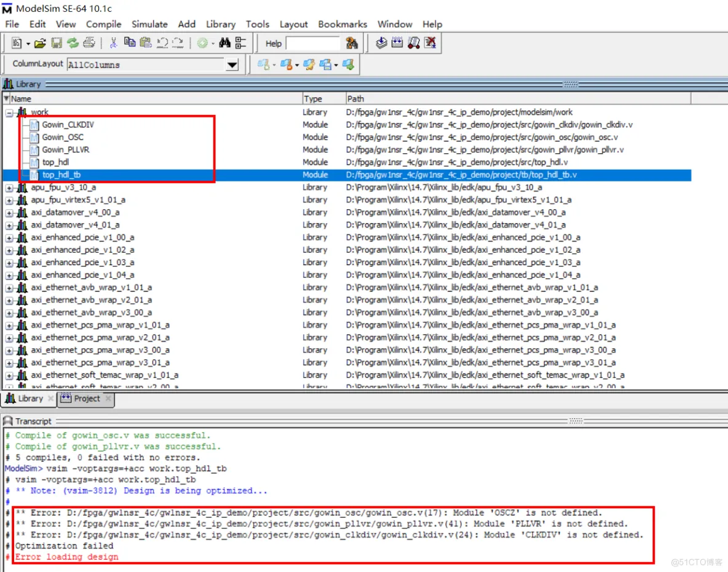Expand the axi_ethernet_pcs_pma_wrap_v3_01_a library
728x572 pixels.
9,363
